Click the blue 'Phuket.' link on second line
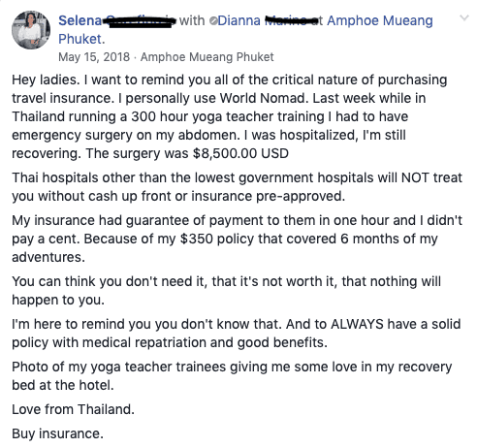477x448 pixels. coord(81,39)
